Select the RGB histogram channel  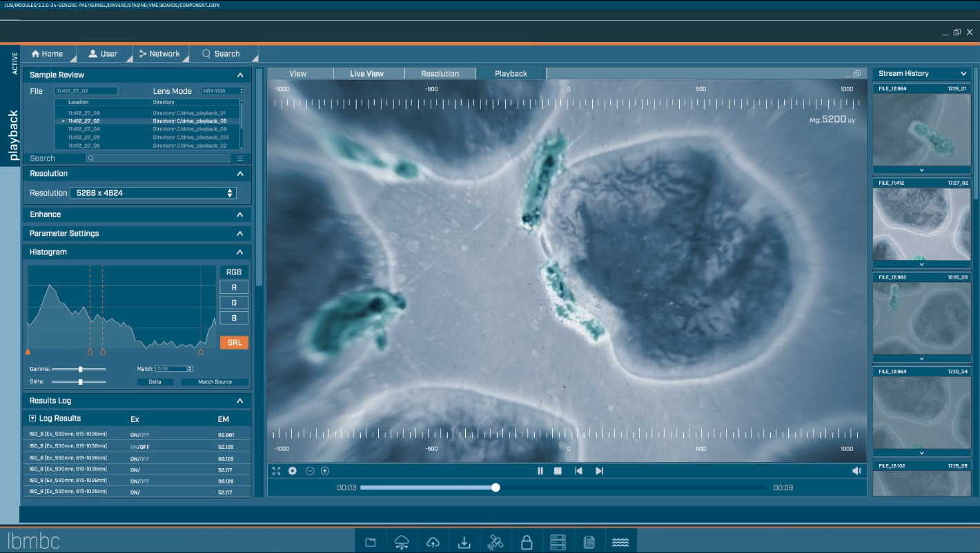point(234,272)
